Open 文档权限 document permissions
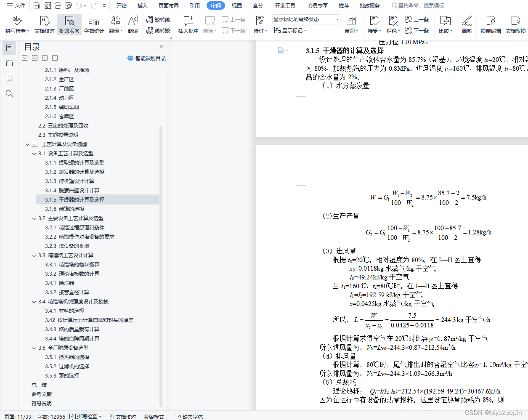The image size is (528, 420). (516, 24)
